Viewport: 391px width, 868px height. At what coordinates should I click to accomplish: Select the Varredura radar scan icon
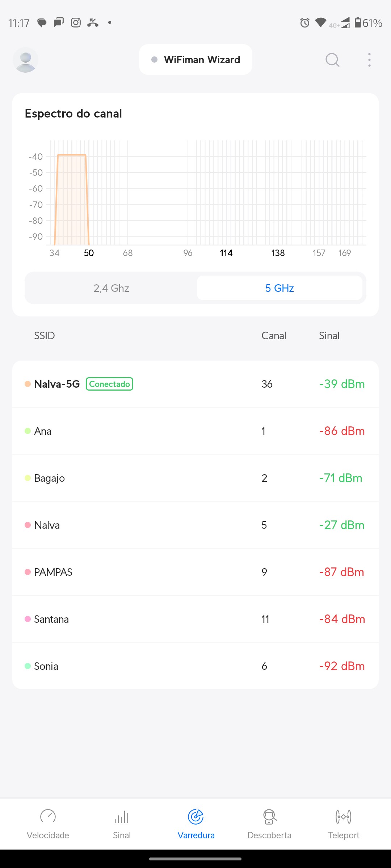196,817
